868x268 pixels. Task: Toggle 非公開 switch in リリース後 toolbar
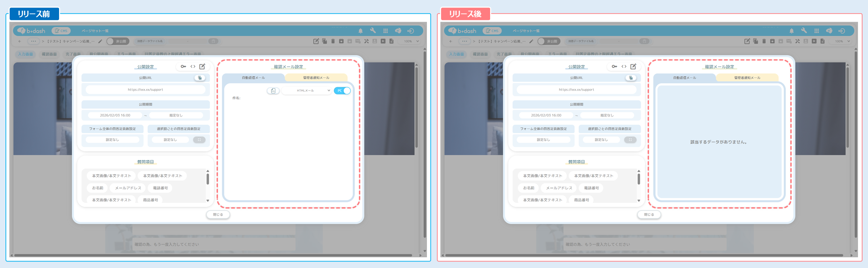[549, 41]
